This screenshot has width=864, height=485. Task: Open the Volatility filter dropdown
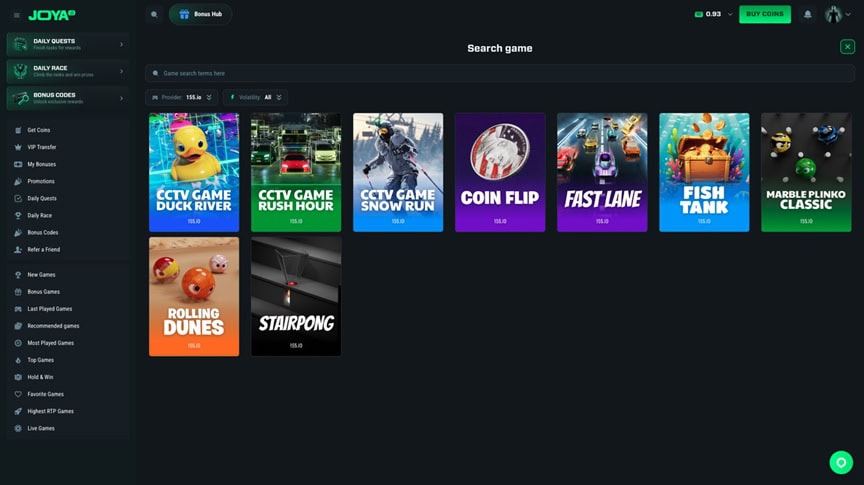[x=256, y=98]
